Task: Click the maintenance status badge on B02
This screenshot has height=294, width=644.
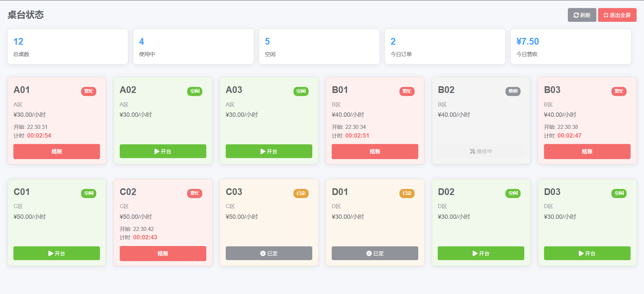Action: (513, 91)
